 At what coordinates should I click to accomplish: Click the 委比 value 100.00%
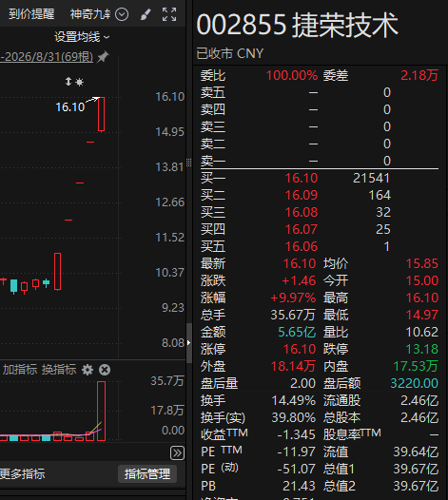point(292,76)
